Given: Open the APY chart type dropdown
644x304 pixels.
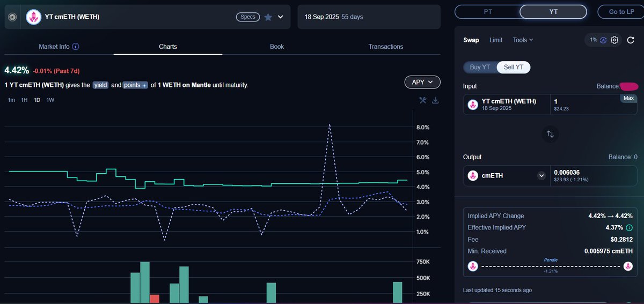Looking at the screenshot, I should (x=422, y=82).
